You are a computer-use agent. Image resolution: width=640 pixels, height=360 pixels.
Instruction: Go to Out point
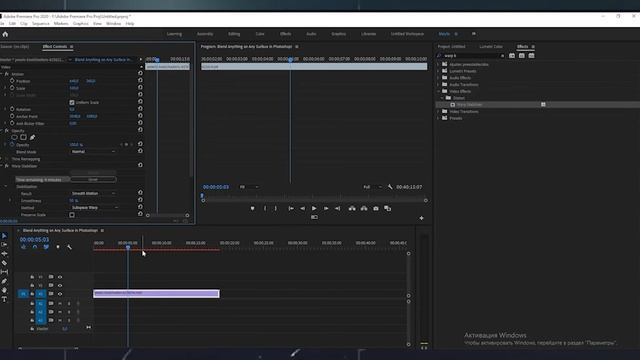point(338,209)
